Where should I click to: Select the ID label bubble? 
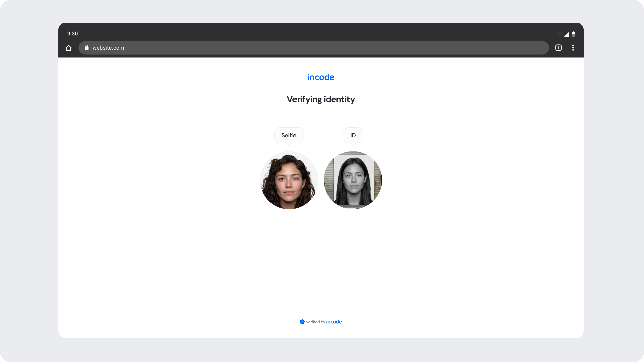click(353, 135)
